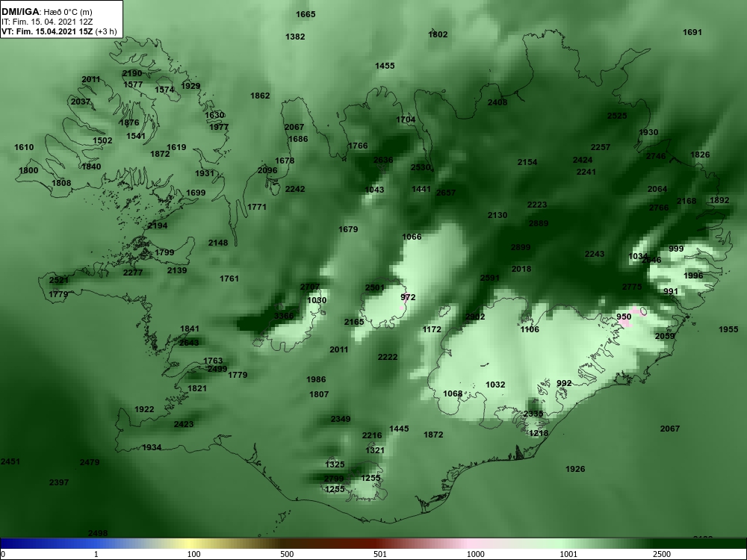Viewport: 747px width, 560px height.
Task: Select the map value 2423
Action: 184,424
